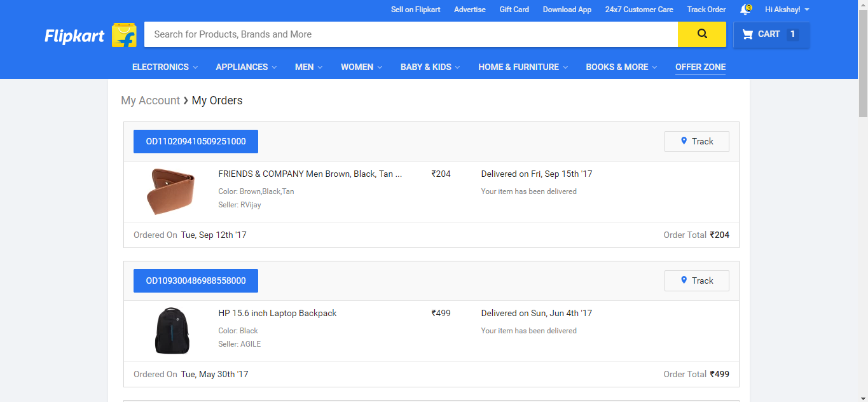This screenshot has width=868, height=402.
Task: Click the shopping cart icon
Action: [x=747, y=34]
